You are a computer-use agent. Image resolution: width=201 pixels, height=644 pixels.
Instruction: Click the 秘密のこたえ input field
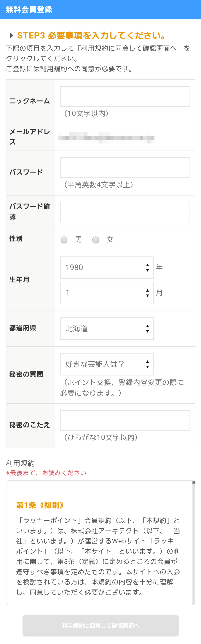[125, 420]
